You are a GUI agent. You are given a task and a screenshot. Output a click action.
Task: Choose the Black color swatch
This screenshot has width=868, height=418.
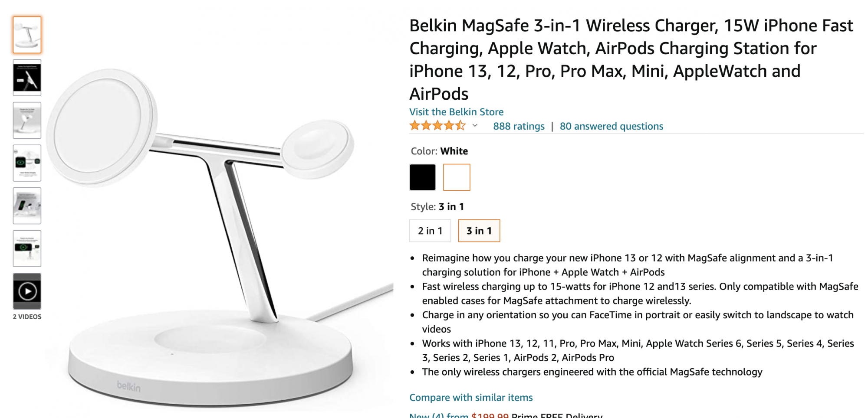422,177
